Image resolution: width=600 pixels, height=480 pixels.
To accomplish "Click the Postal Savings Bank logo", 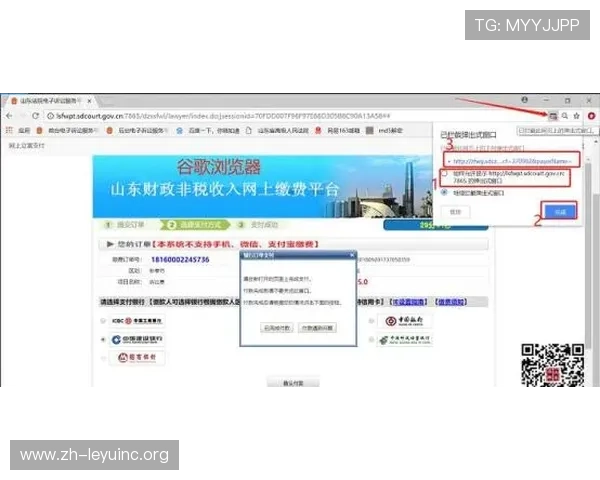I will (405, 340).
